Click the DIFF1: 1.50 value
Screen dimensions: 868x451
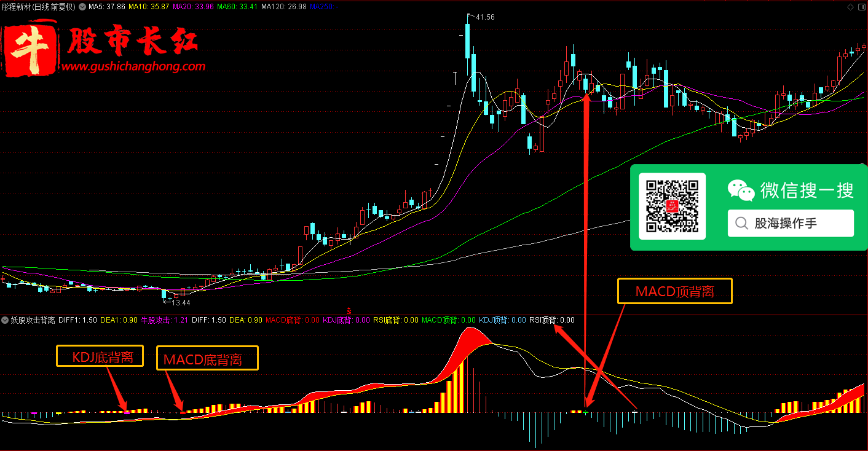coord(77,320)
